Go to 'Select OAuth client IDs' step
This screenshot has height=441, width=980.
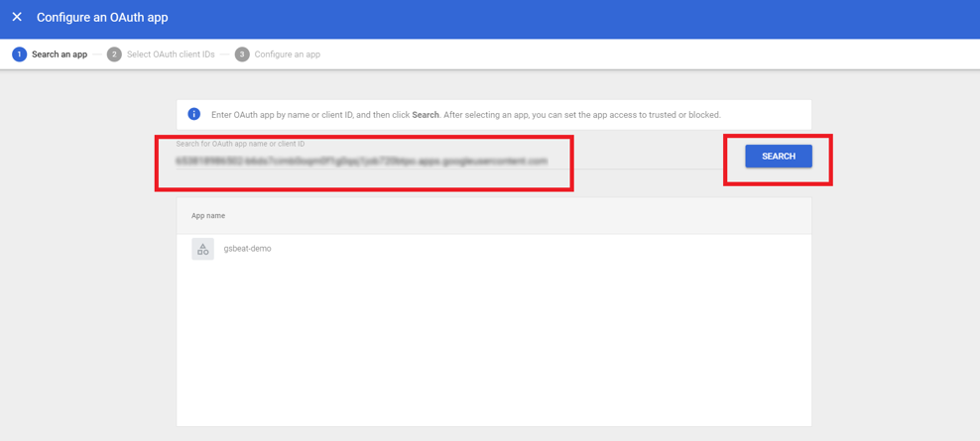[171, 55]
